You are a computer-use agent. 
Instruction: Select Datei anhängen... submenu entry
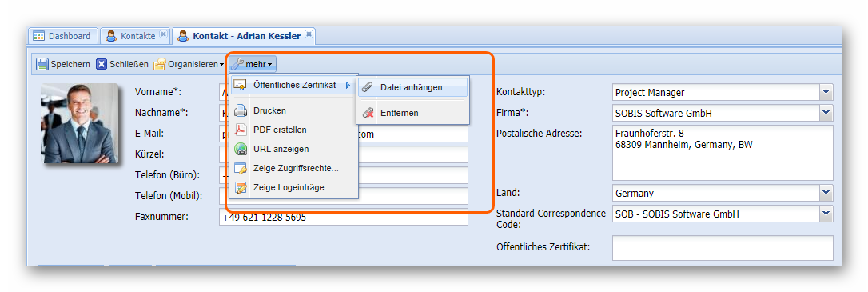pyautogui.click(x=413, y=87)
